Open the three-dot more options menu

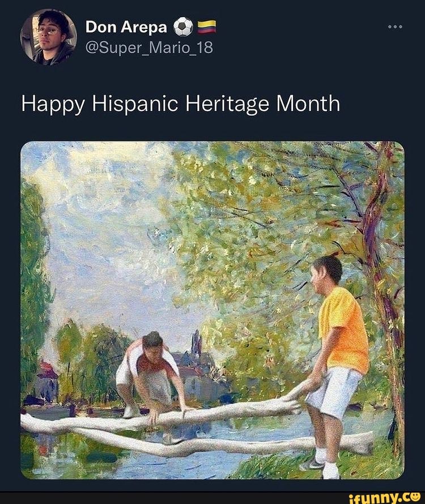click(x=395, y=28)
